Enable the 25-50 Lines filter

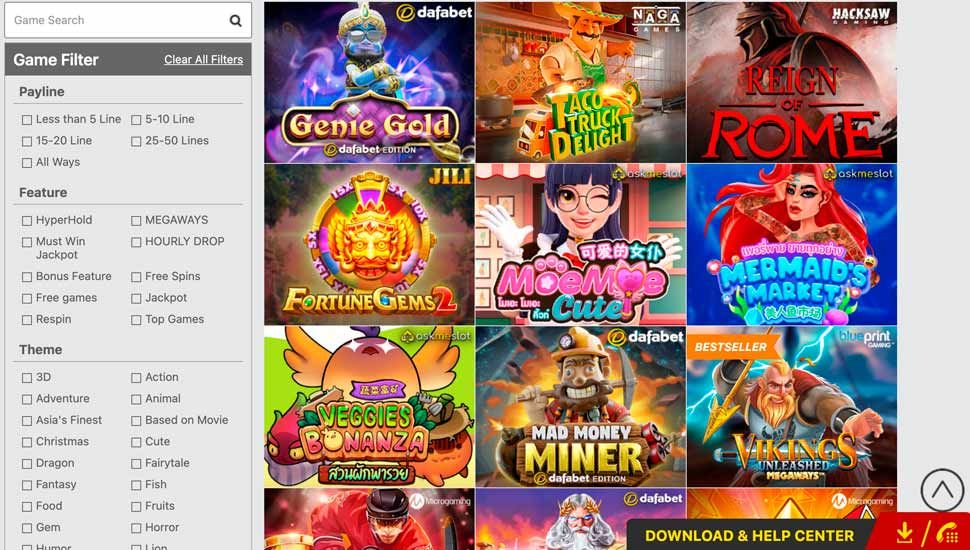click(136, 142)
